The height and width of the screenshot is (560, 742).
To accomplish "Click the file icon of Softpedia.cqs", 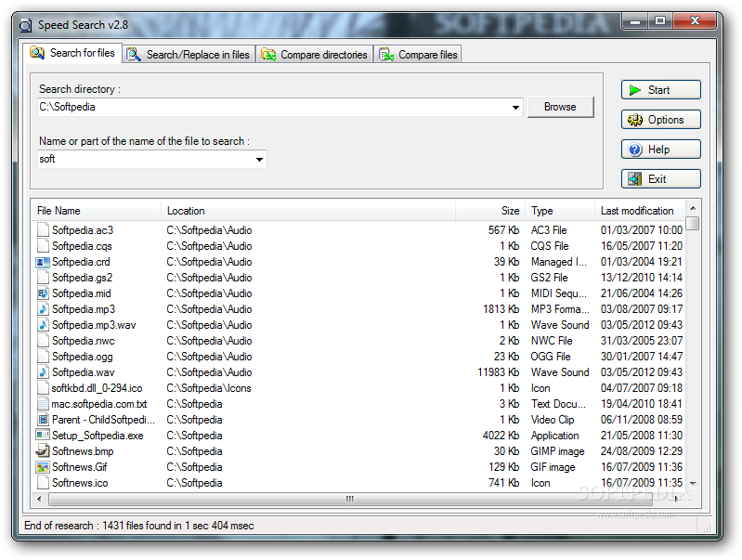I will pos(43,246).
